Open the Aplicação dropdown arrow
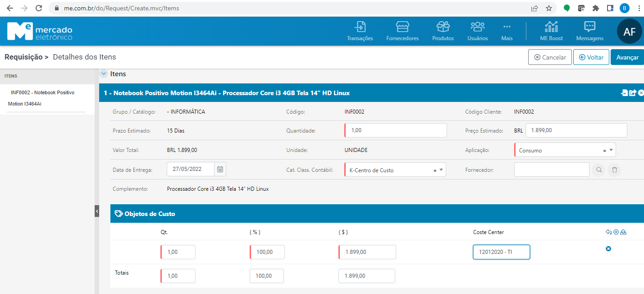 [x=611, y=150]
